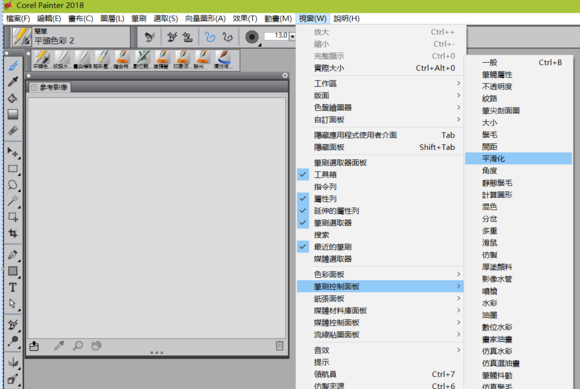Select the Paint Bucket tool
The image size is (580, 389).
coord(13,98)
